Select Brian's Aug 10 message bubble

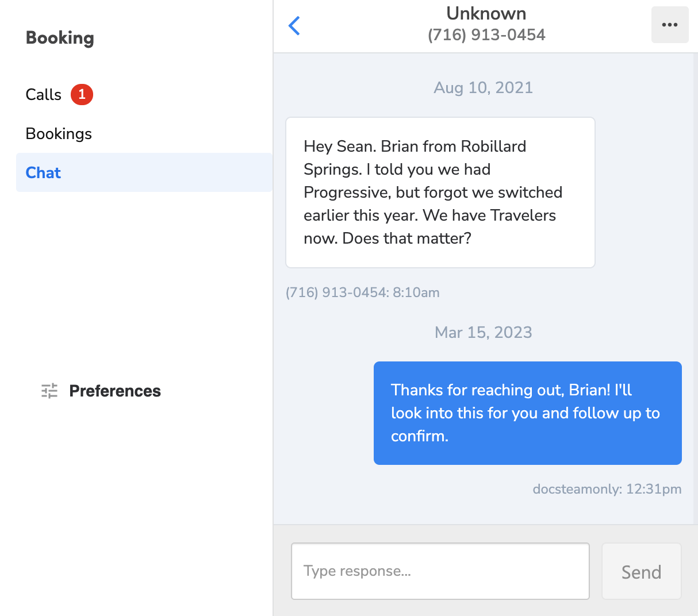[x=440, y=192]
